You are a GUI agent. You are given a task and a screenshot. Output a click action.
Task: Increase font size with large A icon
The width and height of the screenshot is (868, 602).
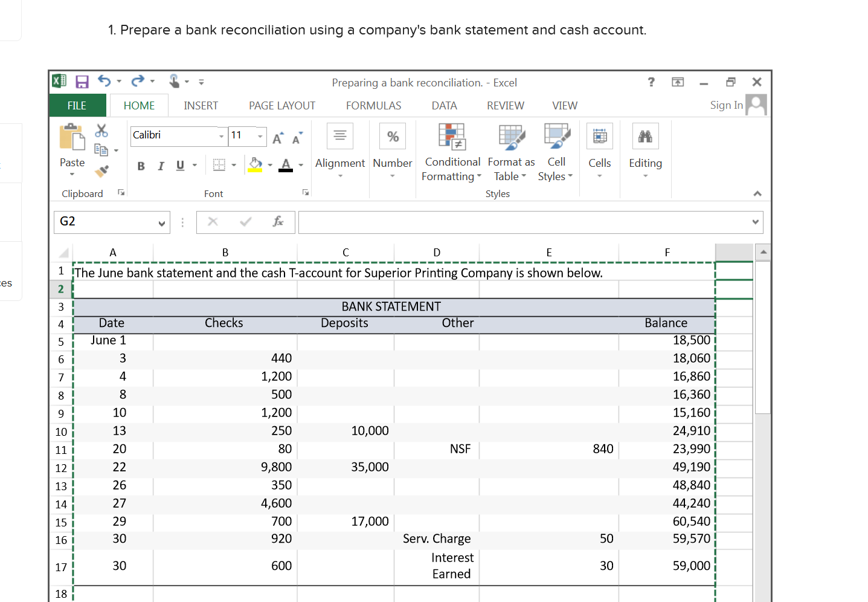(277, 138)
